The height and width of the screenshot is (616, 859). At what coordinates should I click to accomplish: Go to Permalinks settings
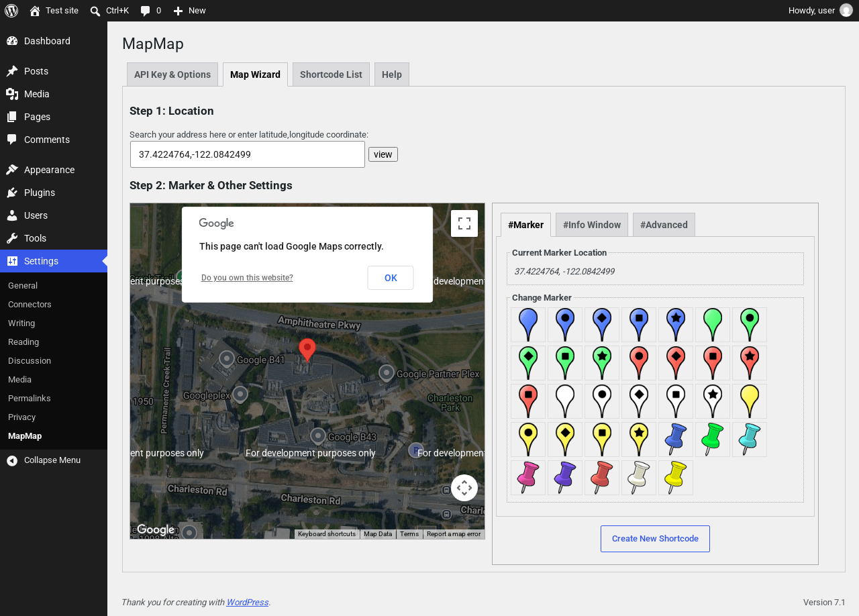(54, 398)
